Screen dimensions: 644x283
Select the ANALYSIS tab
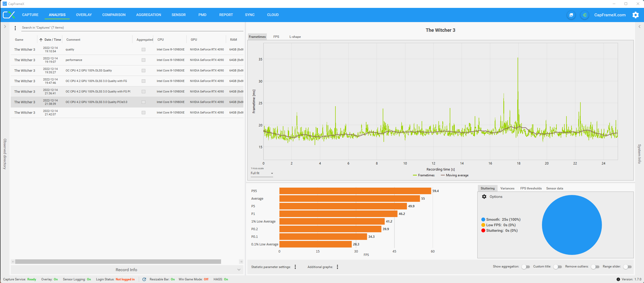click(57, 15)
